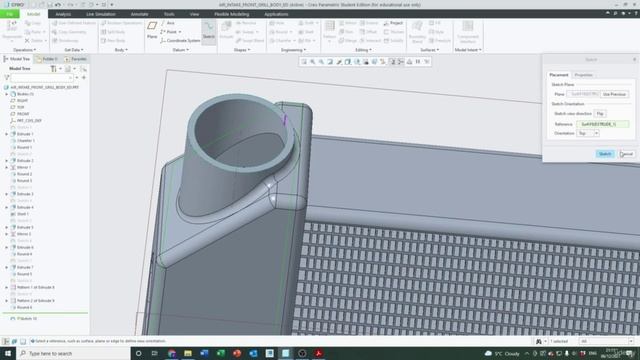This screenshot has width=640, height=360.
Task: Toggle the Spin Center graphics toolbar icon
Action: [401, 62]
